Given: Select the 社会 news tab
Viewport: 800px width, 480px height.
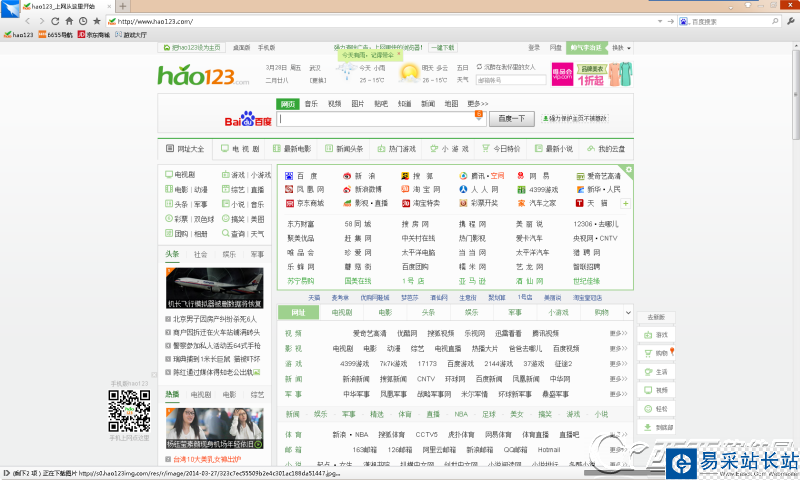Looking at the screenshot, I should point(201,254).
